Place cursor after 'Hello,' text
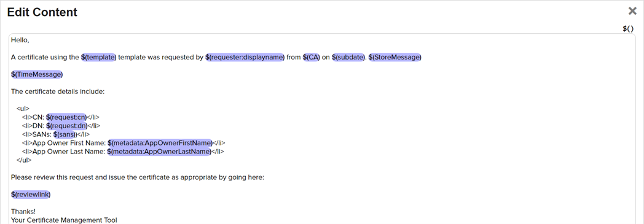 pos(29,40)
